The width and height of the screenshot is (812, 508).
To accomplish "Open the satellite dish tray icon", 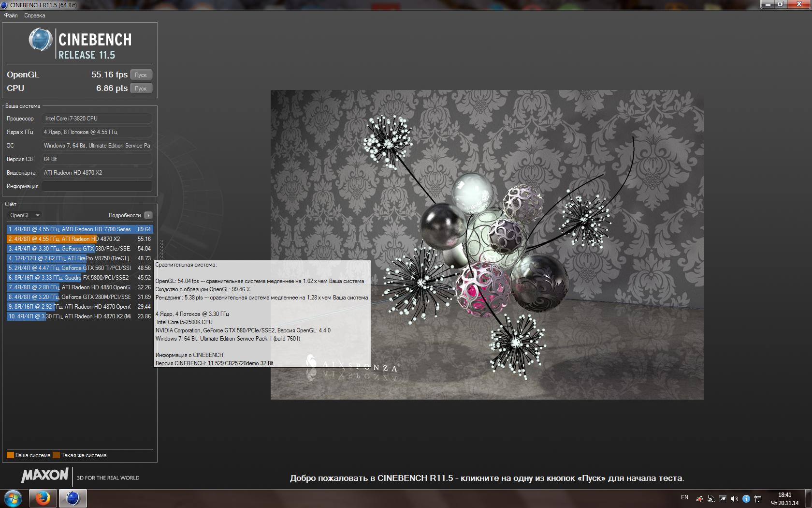I will 711,499.
